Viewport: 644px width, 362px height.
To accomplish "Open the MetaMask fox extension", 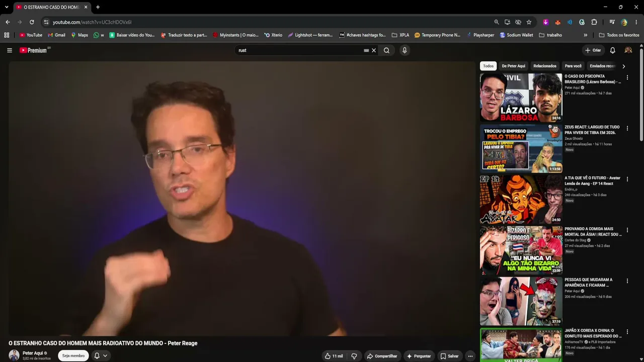I will [x=557, y=22].
